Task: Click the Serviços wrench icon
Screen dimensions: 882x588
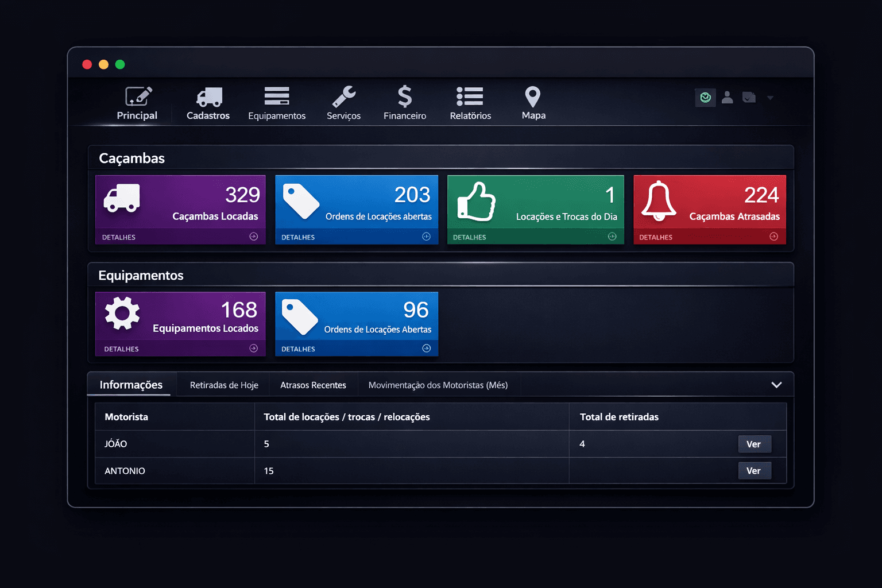Action: pyautogui.click(x=343, y=96)
